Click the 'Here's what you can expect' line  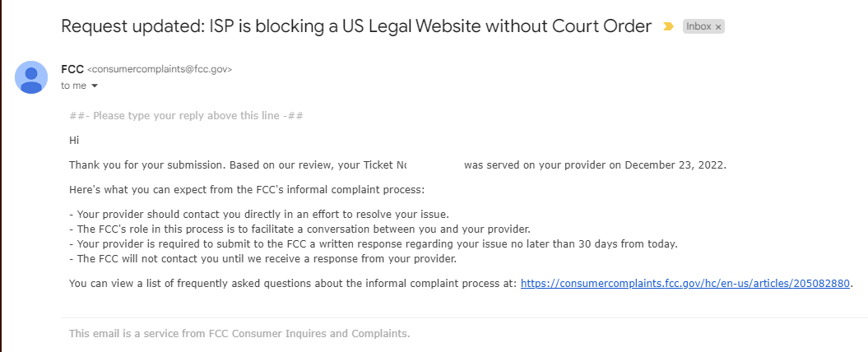point(247,190)
